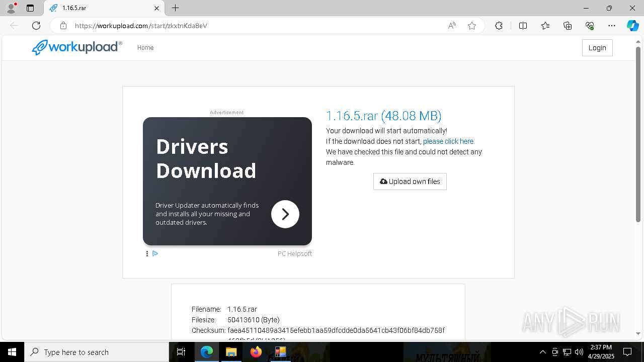Image resolution: width=644 pixels, height=362 pixels.
Task: Open the notification center icon
Action: pyautogui.click(x=627, y=352)
